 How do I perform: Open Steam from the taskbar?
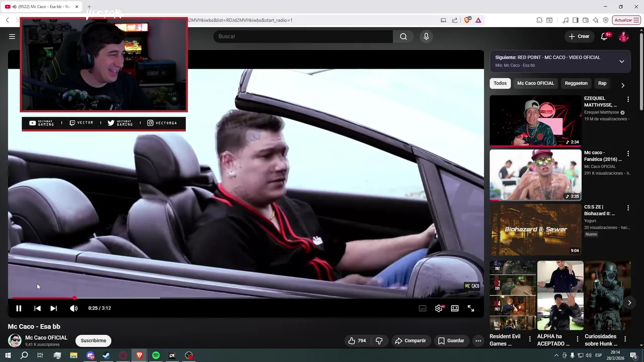coord(106,355)
